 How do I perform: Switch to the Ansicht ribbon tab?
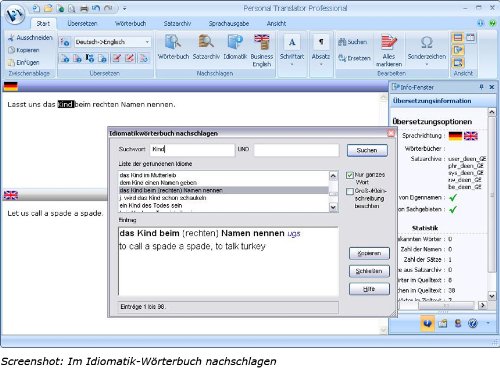(x=276, y=23)
